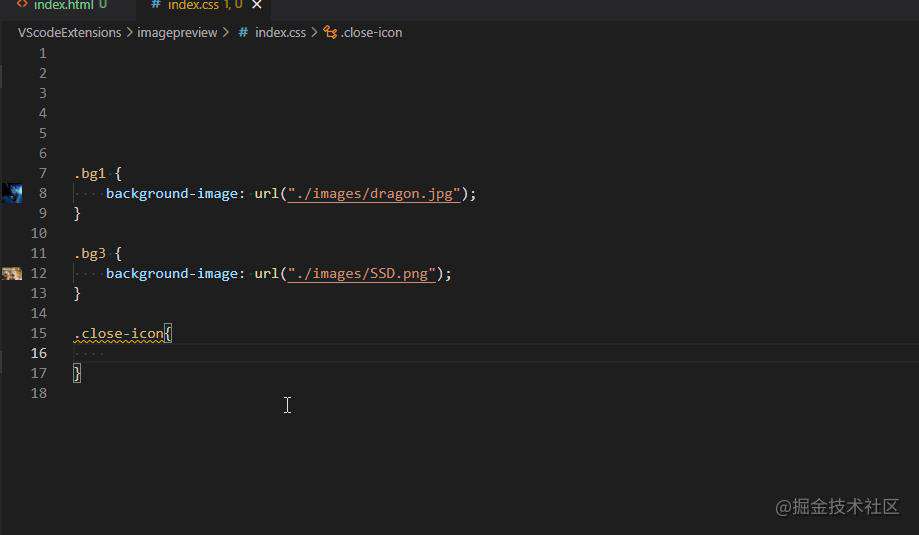
Task: Click the SSD image gutter preview
Action: [x=12, y=273]
